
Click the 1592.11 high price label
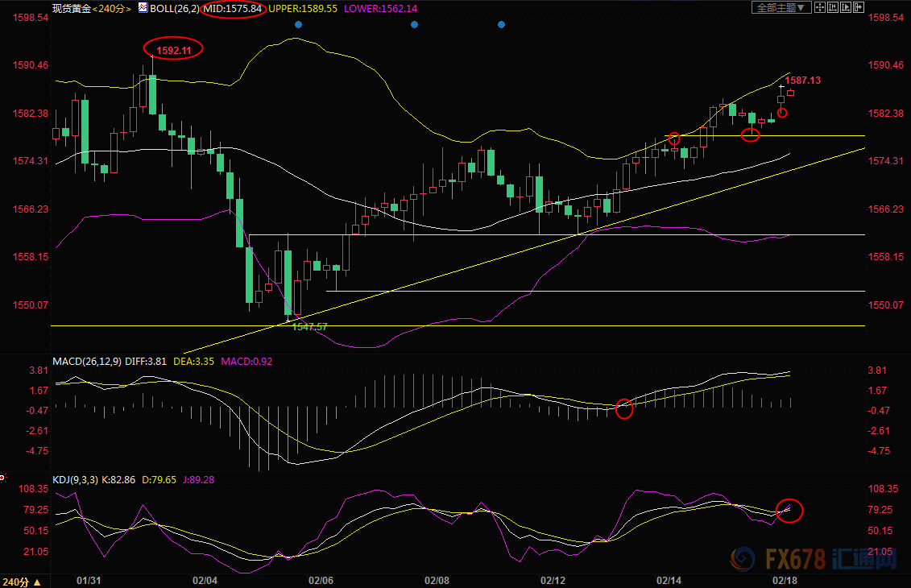(x=173, y=50)
